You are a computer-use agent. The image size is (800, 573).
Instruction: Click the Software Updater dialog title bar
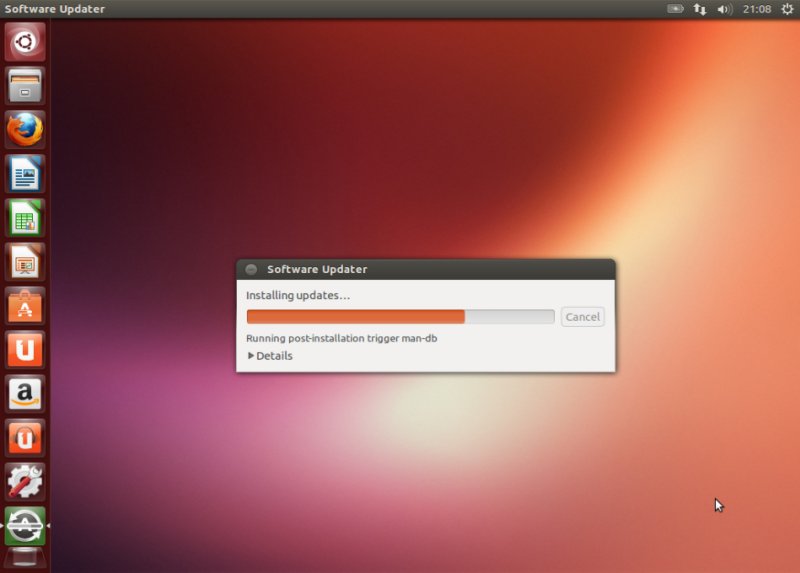(426, 269)
